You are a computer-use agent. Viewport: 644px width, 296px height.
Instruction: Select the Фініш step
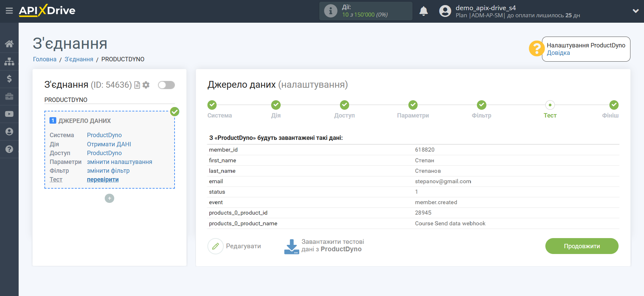(614, 105)
